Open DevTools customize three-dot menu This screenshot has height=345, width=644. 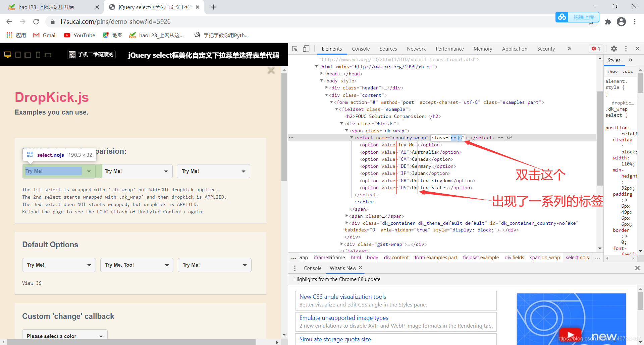point(626,49)
